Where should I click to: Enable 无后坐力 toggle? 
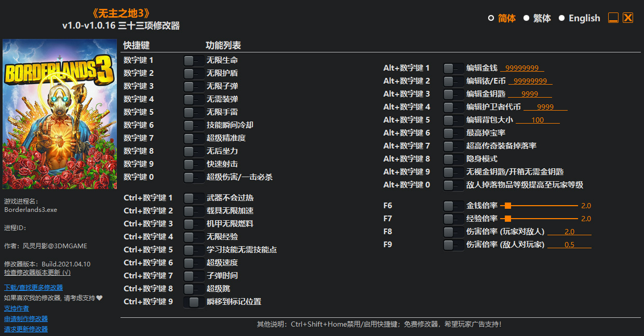point(194,152)
